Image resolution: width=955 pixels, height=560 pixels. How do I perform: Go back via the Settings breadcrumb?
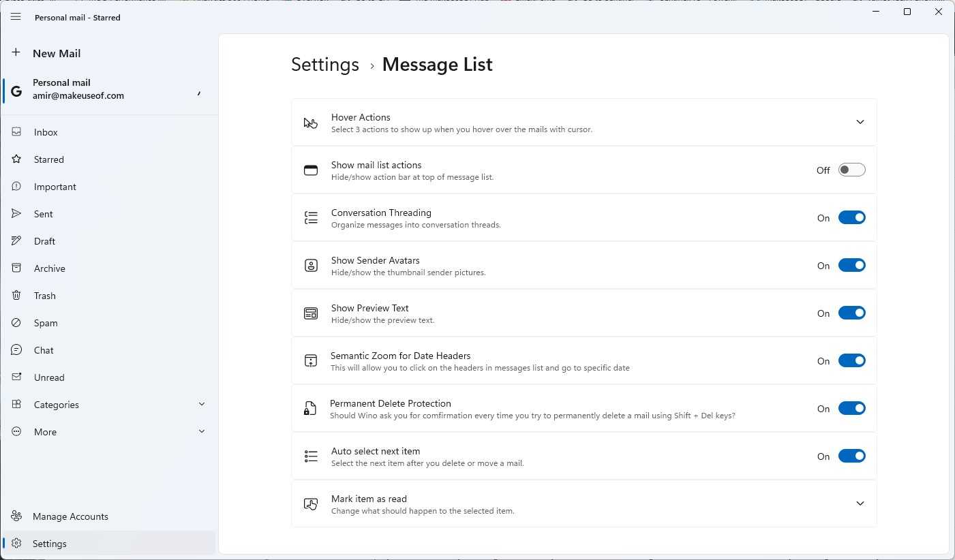point(325,64)
